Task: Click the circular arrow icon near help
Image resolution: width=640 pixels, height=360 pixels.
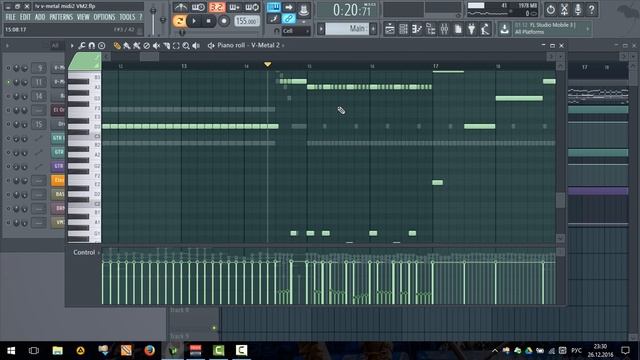Action: click(550, 9)
